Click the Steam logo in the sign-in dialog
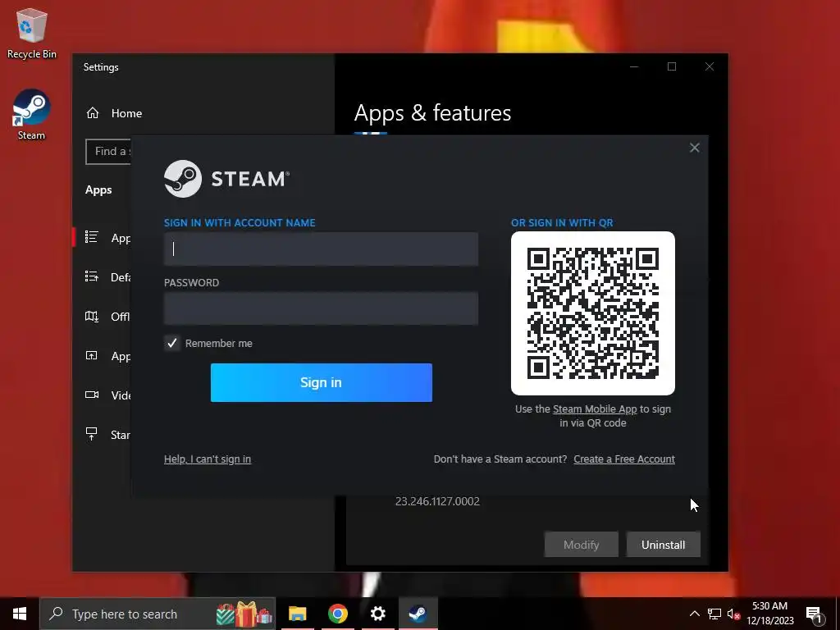Image resolution: width=840 pixels, height=630 pixels. tap(226, 179)
